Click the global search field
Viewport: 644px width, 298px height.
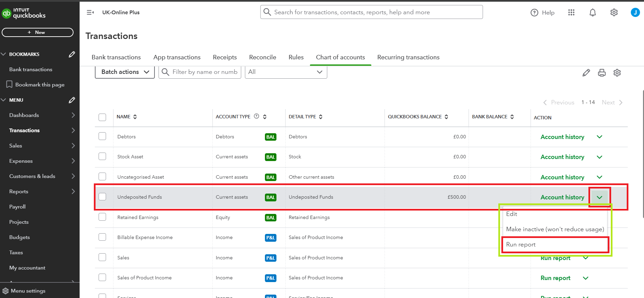[372, 12]
